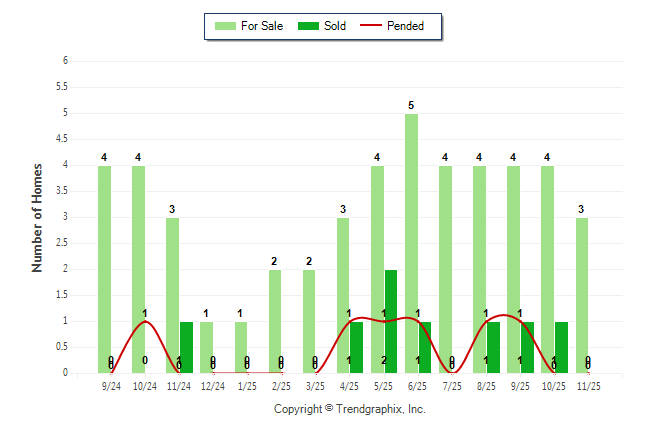
Task: Click the 9/24 For Sale bar
Action: [104, 269]
